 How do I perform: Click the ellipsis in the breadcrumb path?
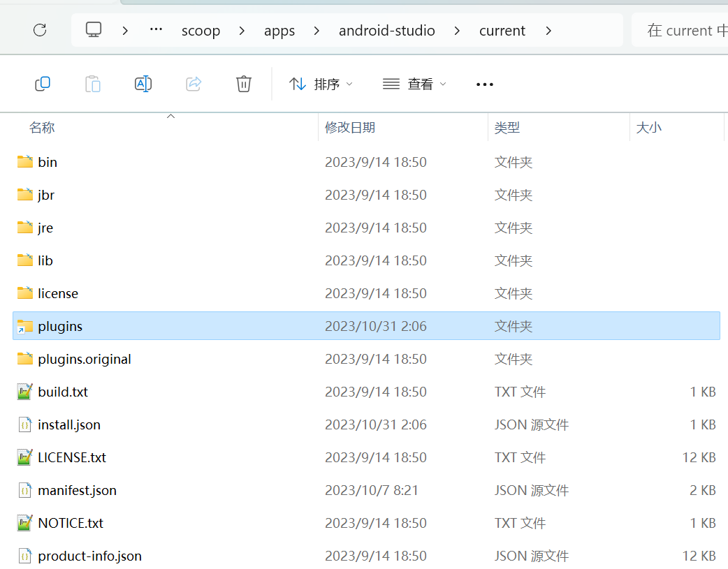(x=155, y=30)
